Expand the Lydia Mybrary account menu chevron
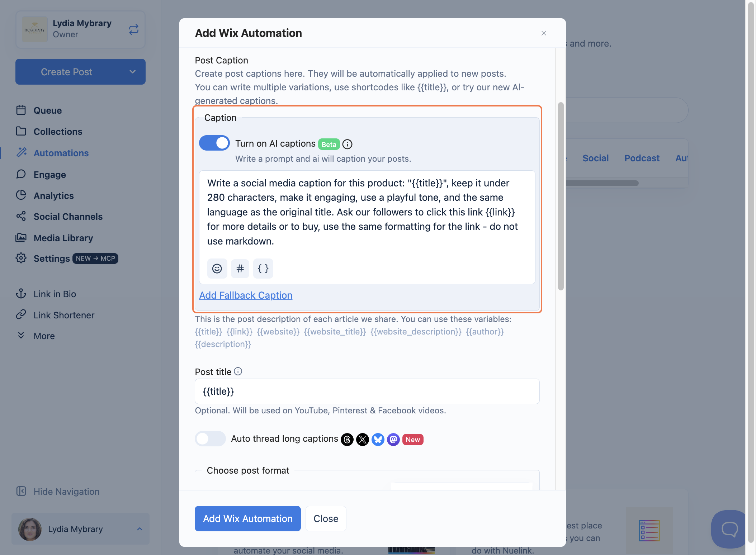756x555 pixels. click(140, 529)
